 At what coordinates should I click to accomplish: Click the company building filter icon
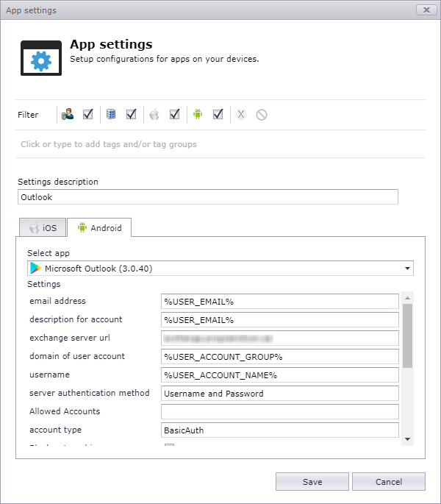click(x=111, y=114)
